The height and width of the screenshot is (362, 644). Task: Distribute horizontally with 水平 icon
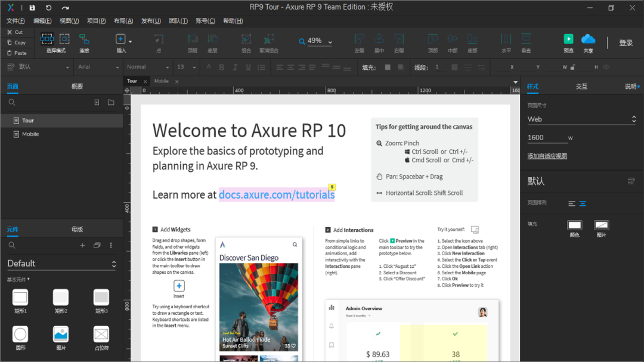click(506, 39)
